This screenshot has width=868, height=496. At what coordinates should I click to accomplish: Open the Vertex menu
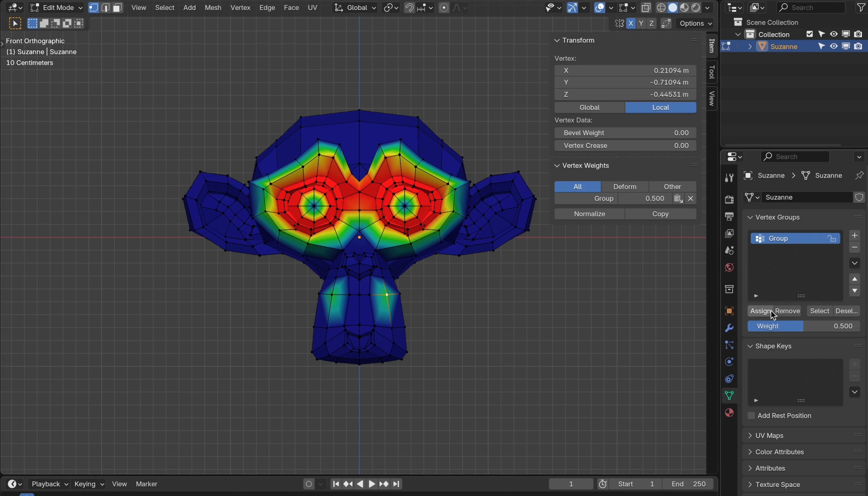point(241,7)
